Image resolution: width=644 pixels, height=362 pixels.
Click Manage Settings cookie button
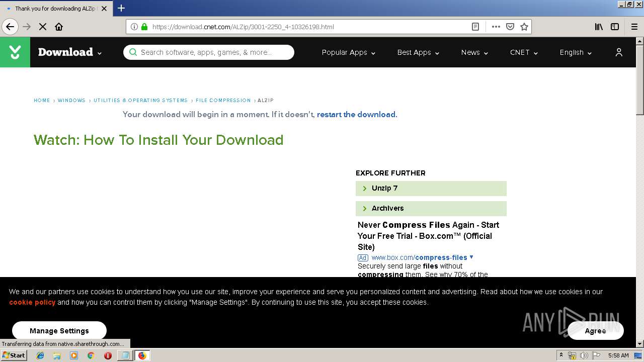59,331
